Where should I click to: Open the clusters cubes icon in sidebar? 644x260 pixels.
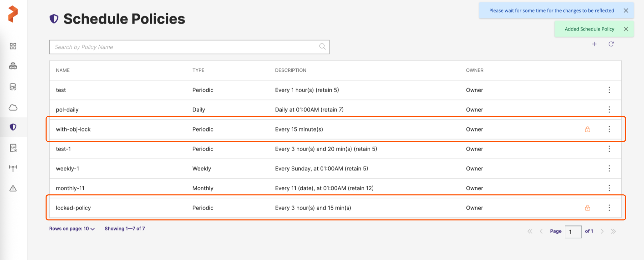tap(13, 66)
